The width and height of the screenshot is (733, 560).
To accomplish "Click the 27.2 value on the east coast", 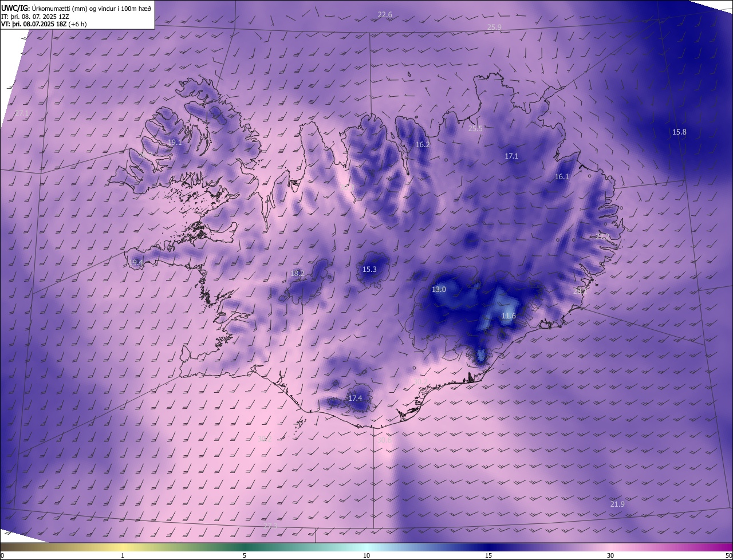I will [x=602, y=236].
